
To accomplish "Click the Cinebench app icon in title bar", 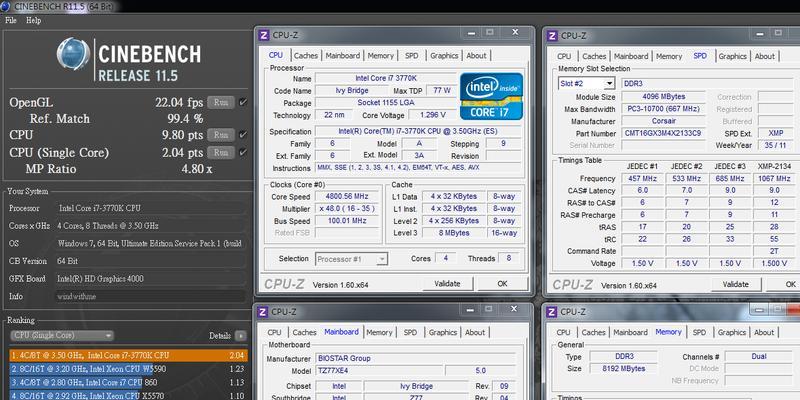I will tap(5, 6).
